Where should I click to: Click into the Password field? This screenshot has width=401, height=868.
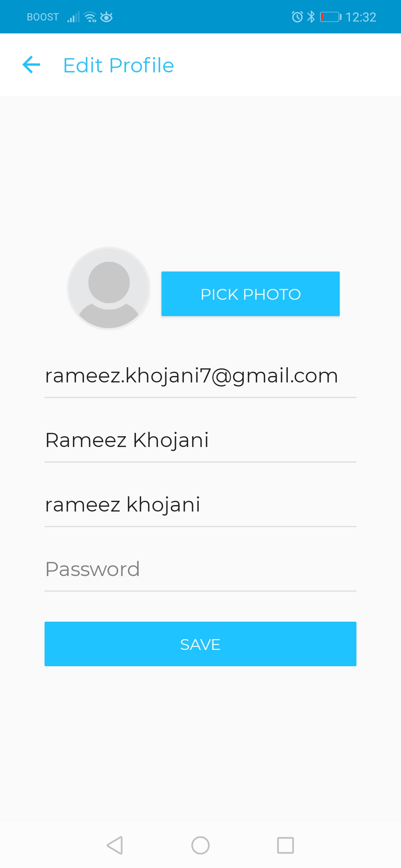point(200,569)
